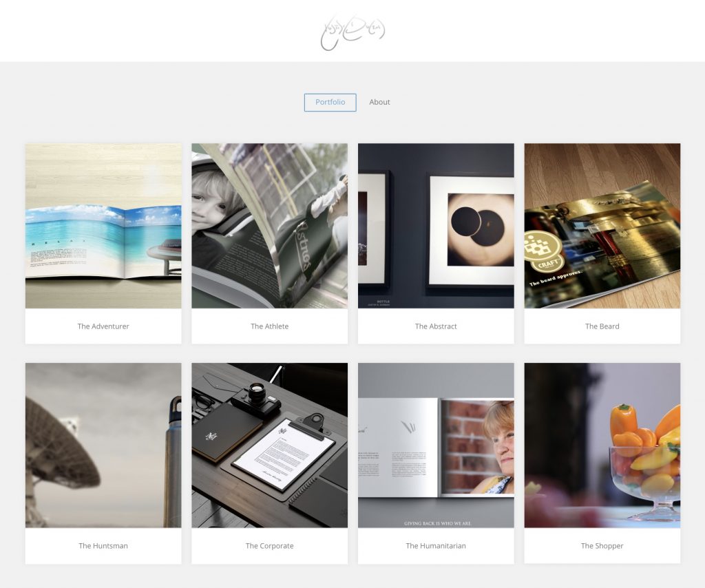Open the About tab
The image size is (705, 588).
pyautogui.click(x=379, y=102)
